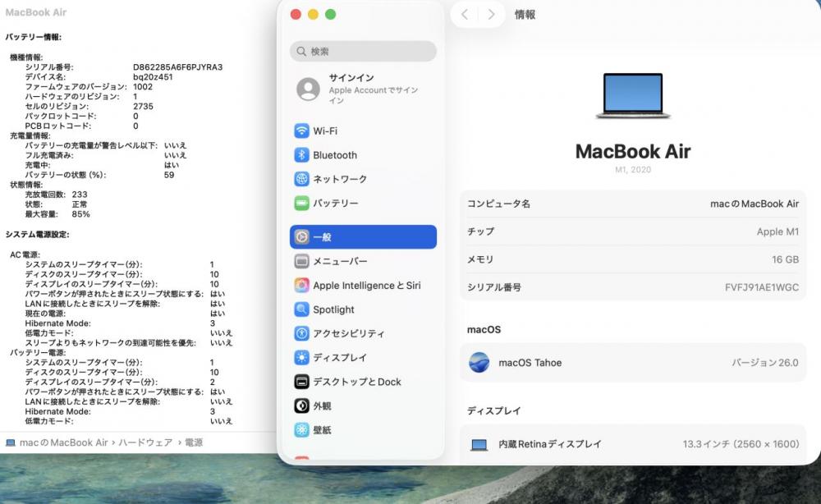Open Wi-Fi settings icon
This screenshot has height=504, width=821.
[x=301, y=131]
